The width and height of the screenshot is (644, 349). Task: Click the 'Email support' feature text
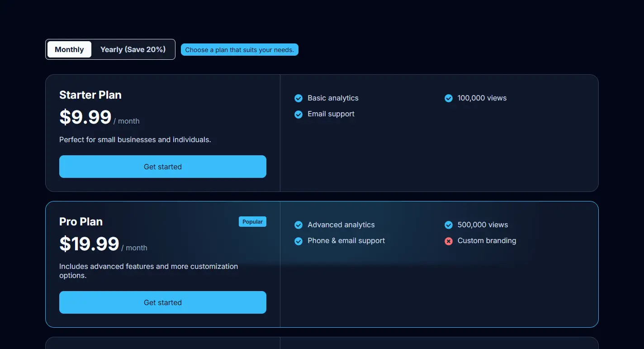coord(331,114)
